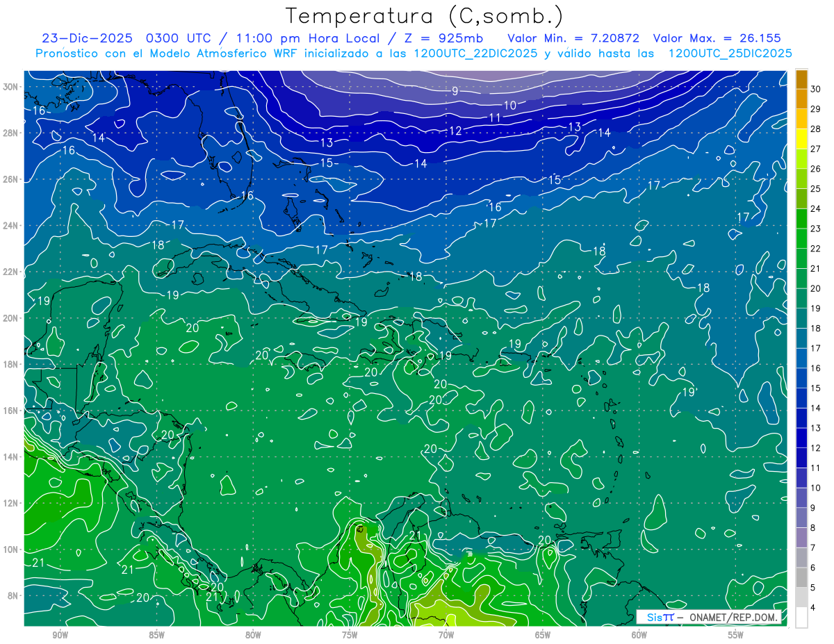Click the color scale label '22'
The height and width of the screenshot is (644, 834).
coord(816,249)
